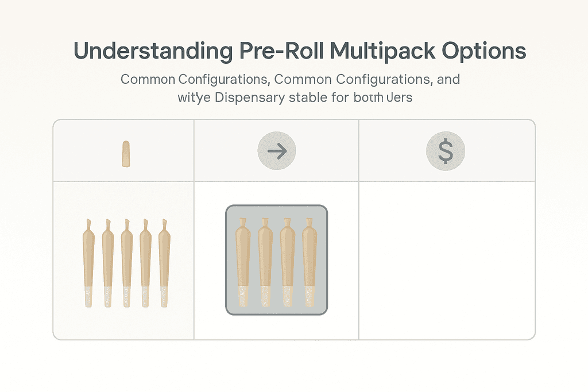Click the right arrow circle icon
This screenshot has width=588, height=392.
(x=276, y=152)
